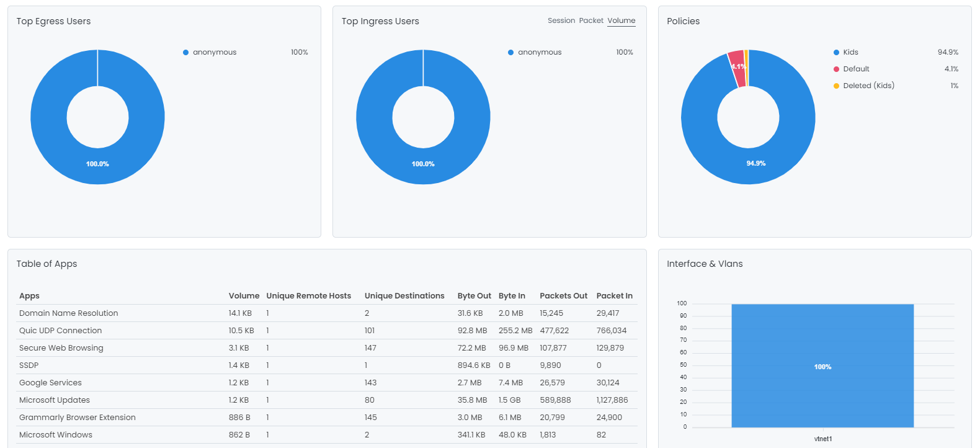Image resolution: width=980 pixels, height=448 pixels.
Task: Click the anonymous legend label in Top Ingress Users
Action: [540, 52]
